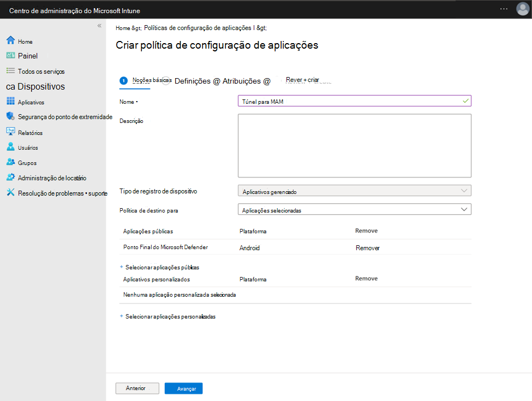Click the Grupos people icon
This screenshot has height=401, width=532.
[x=10, y=162]
